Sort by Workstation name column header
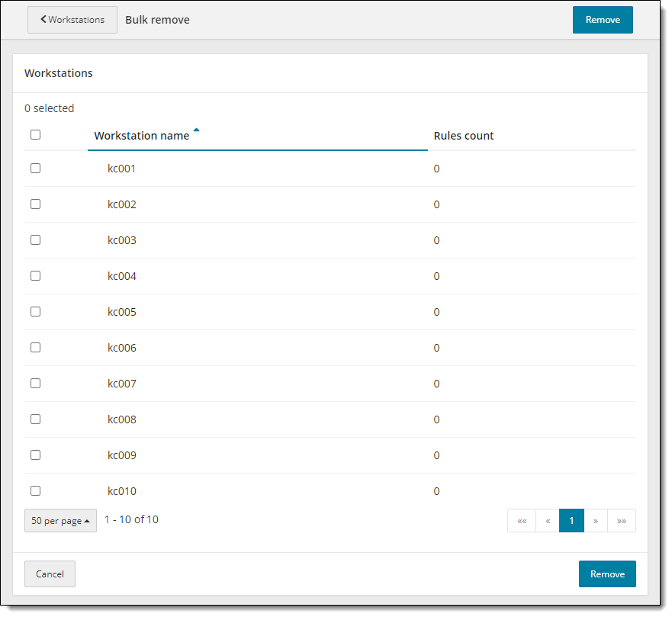This screenshot has width=672, height=617. pyautogui.click(x=142, y=136)
